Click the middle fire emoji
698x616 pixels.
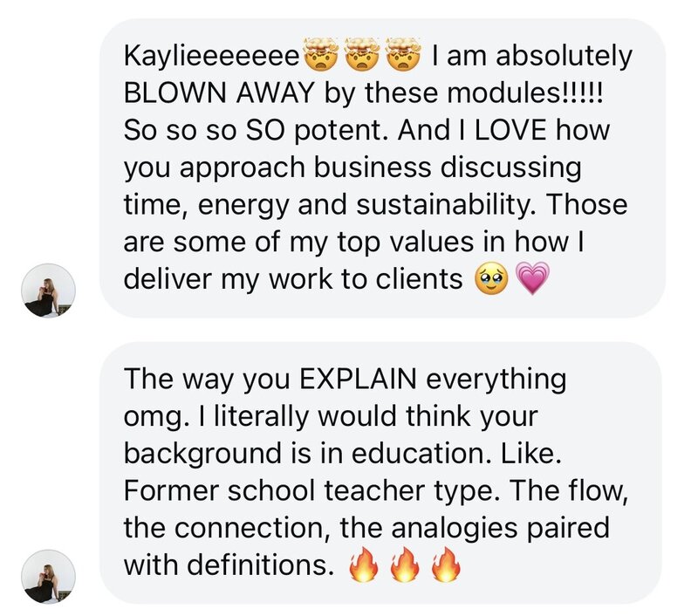pyautogui.click(x=404, y=566)
